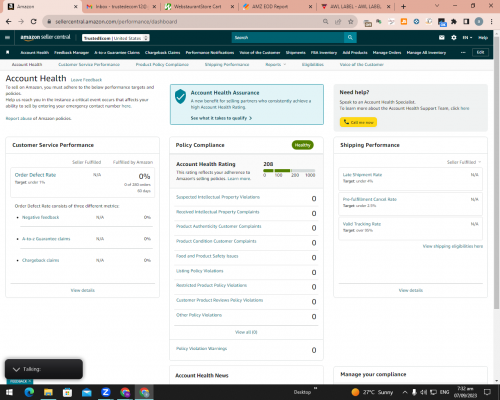
Task: Click the three-dots more icon beside Edit
Action: pos(463,52)
